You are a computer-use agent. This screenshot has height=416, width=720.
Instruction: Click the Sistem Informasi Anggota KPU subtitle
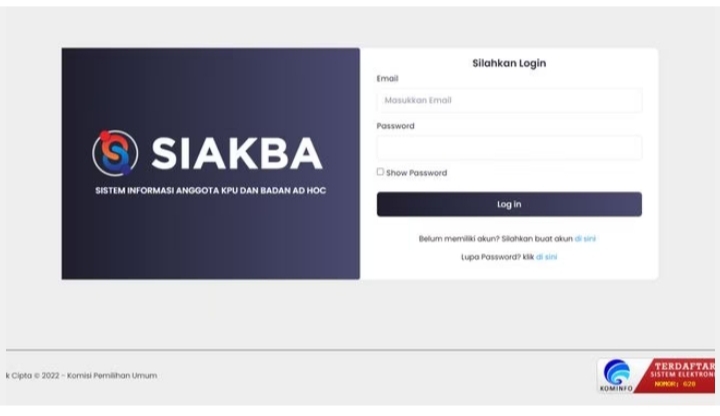[x=210, y=190]
